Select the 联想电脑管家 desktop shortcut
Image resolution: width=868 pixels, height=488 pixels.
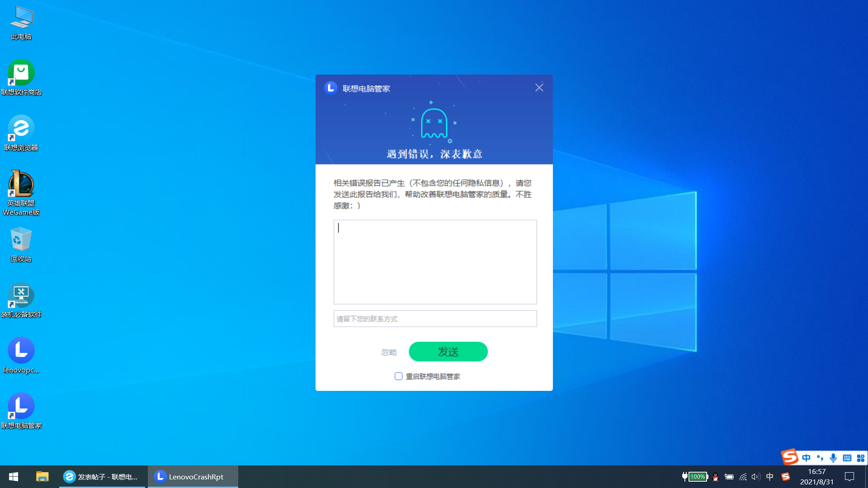(21, 411)
